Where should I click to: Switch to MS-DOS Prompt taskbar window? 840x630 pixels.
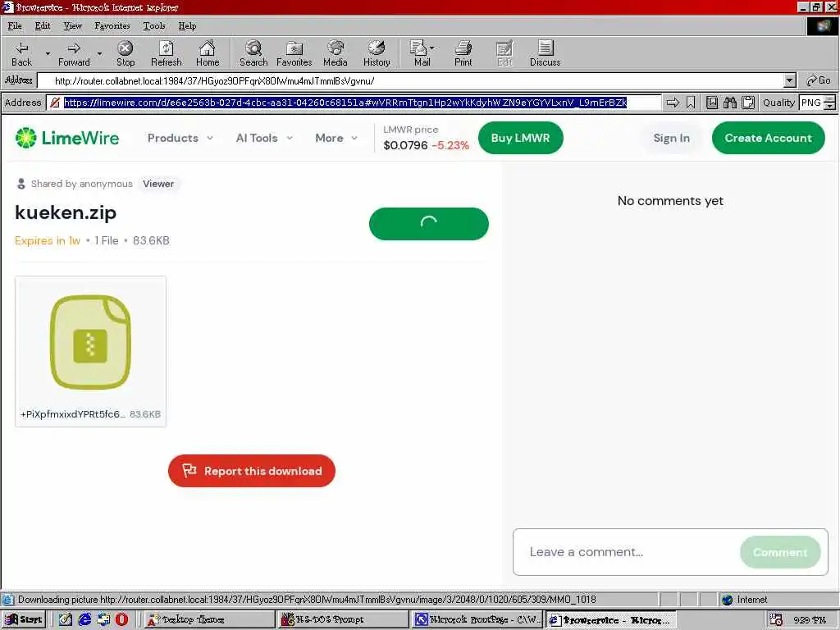click(343, 619)
